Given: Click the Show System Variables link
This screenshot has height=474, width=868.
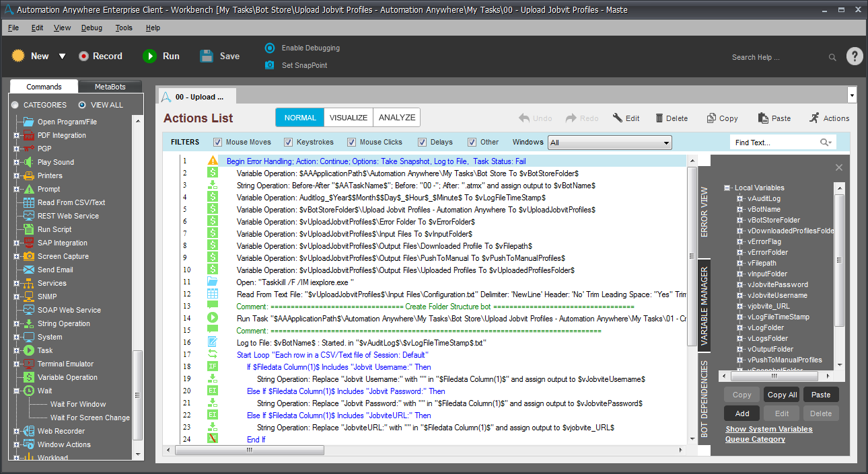Looking at the screenshot, I should coord(768,429).
